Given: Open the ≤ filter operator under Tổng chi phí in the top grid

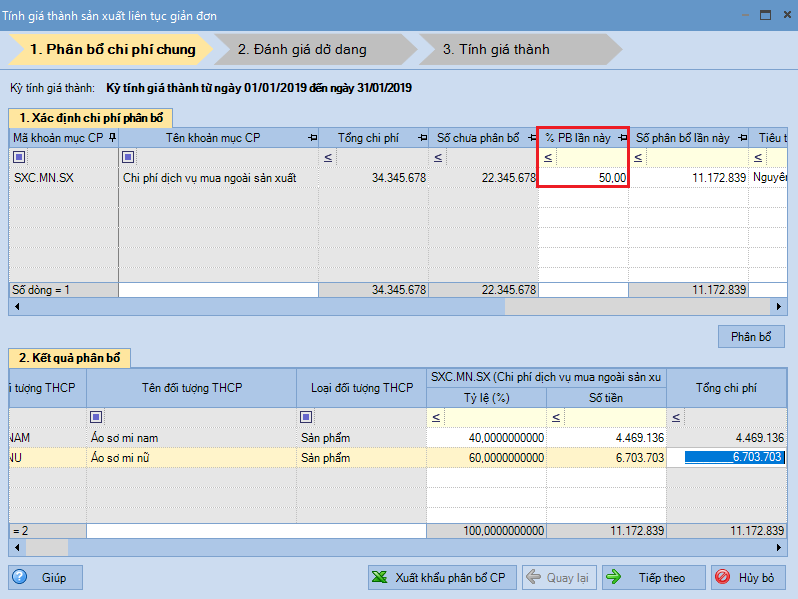Looking at the screenshot, I should tap(329, 157).
